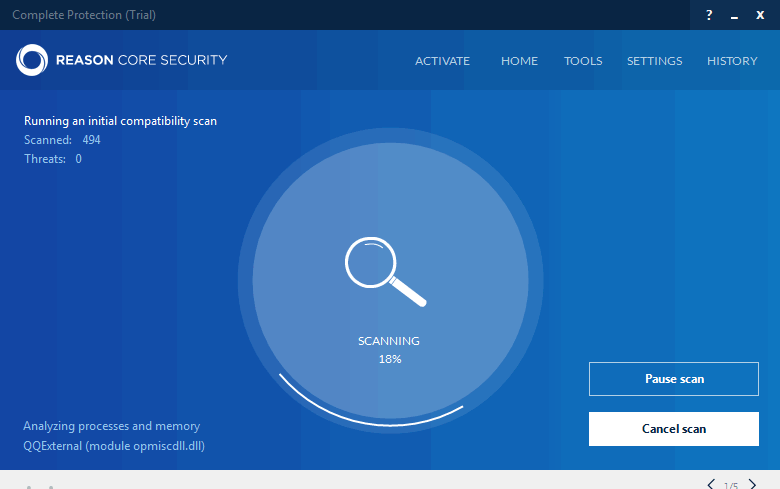Screen dimensions: 780x489
Task: Open help with the question mark icon
Action: tap(709, 15)
